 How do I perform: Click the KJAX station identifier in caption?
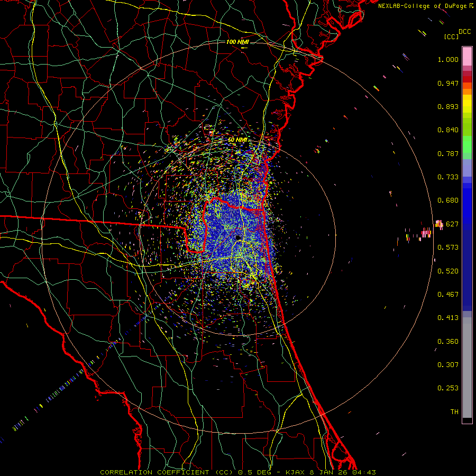coord(294,472)
